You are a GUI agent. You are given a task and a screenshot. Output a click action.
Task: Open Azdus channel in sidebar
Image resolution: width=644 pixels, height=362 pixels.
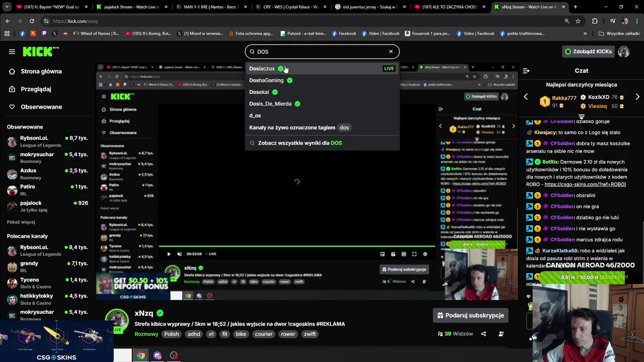48,174
